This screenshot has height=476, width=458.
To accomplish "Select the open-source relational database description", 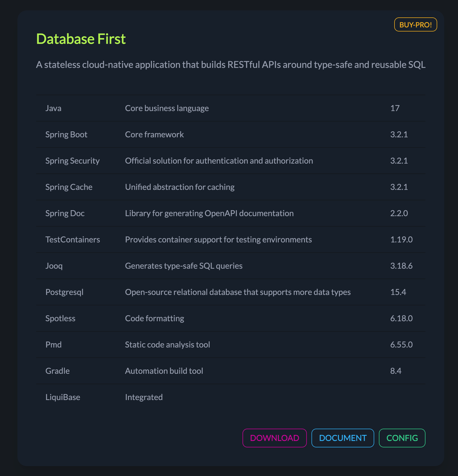I will 238,292.
